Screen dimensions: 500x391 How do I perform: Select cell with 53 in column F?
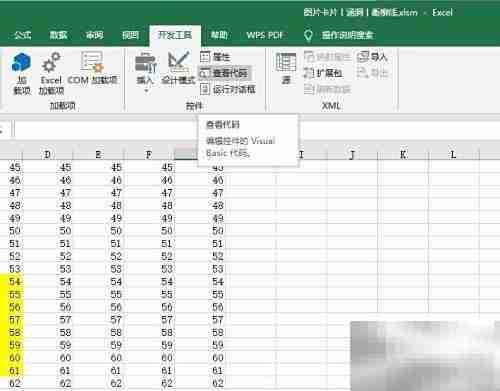(149, 269)
